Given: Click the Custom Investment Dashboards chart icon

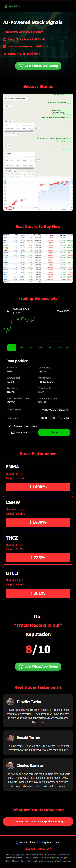Looking at the screenshot, I should 5,46.
